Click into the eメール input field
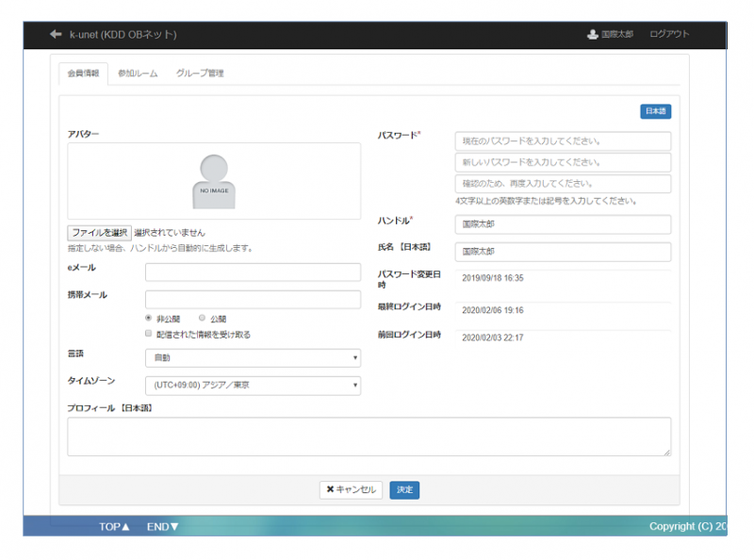Screen dimensions: 754x560 pyautogui.click(x=253, y=272)
